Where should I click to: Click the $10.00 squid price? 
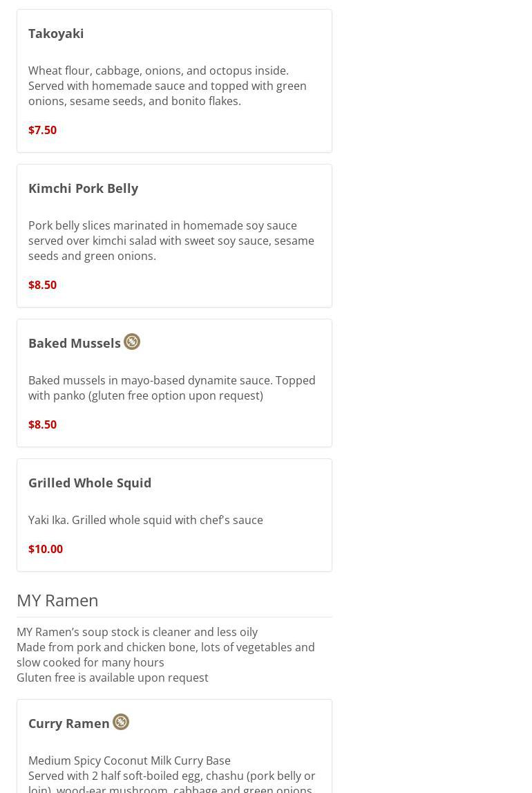point(46,549)
